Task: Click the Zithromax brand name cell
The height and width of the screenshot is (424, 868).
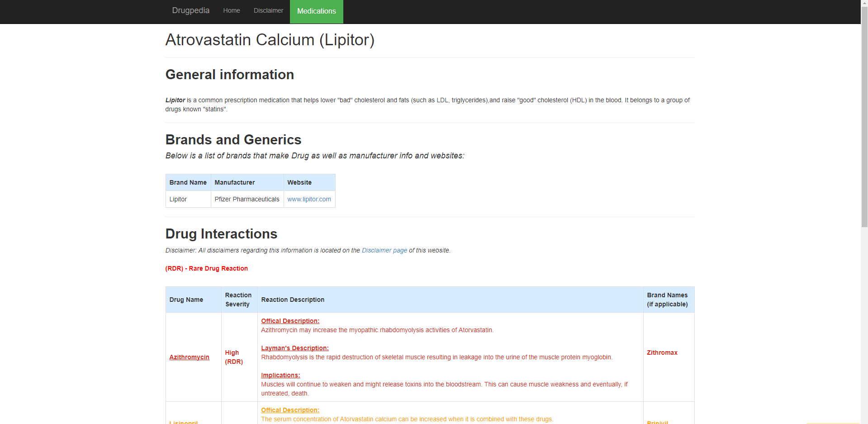Action: pos(669,357)
